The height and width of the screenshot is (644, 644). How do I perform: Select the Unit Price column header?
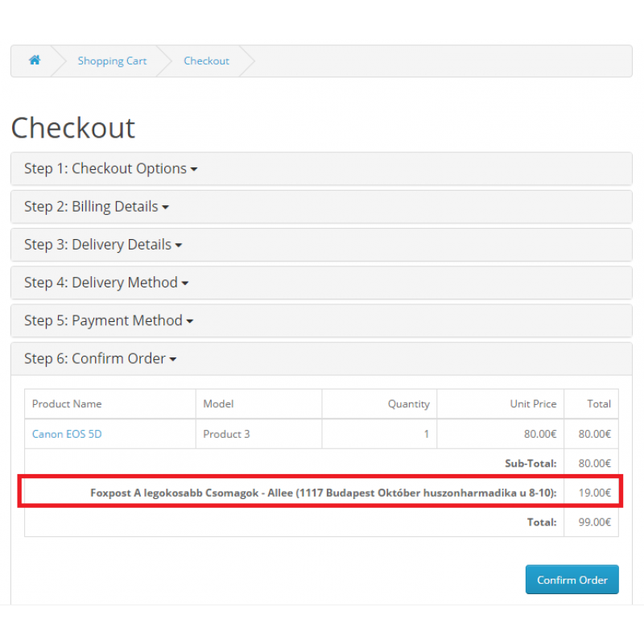500,404
